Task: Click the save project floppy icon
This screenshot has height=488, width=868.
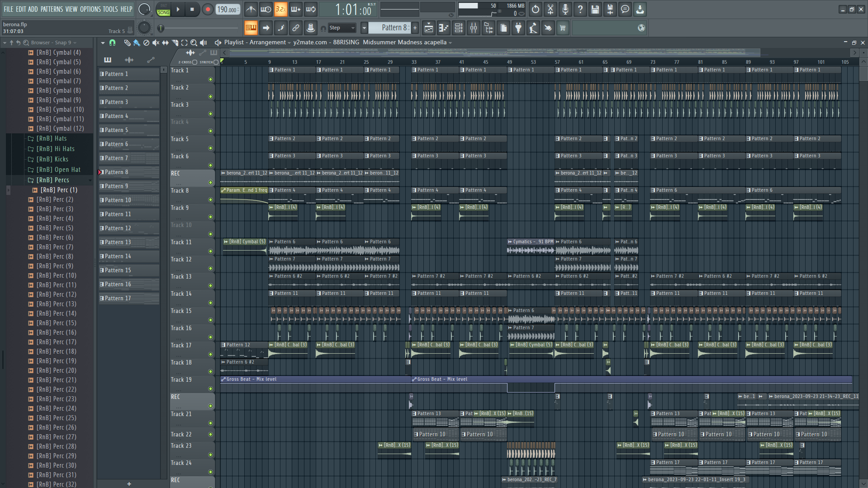Action: [595, 9]
